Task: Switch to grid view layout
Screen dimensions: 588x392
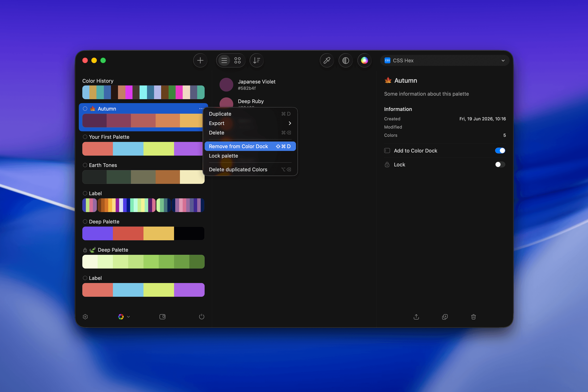Action: pos(237,60)
